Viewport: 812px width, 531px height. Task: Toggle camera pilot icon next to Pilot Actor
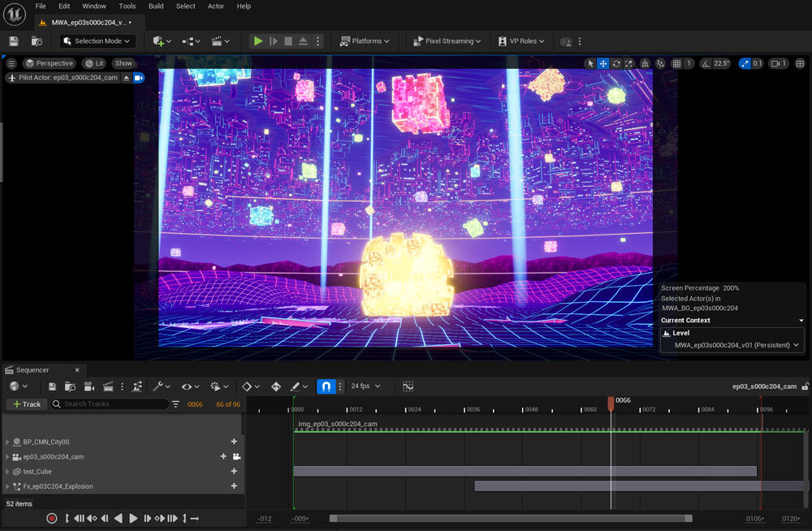click(x=139, y=78)
